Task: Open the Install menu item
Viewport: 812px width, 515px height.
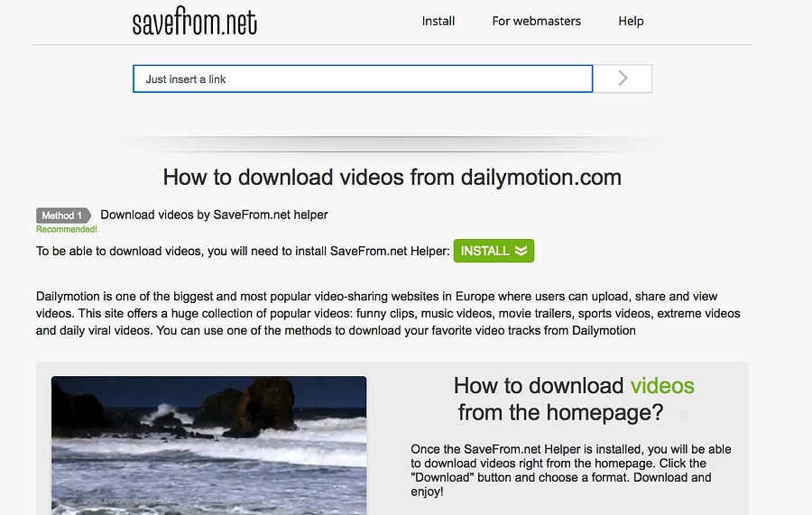Action: coord(438,22)
